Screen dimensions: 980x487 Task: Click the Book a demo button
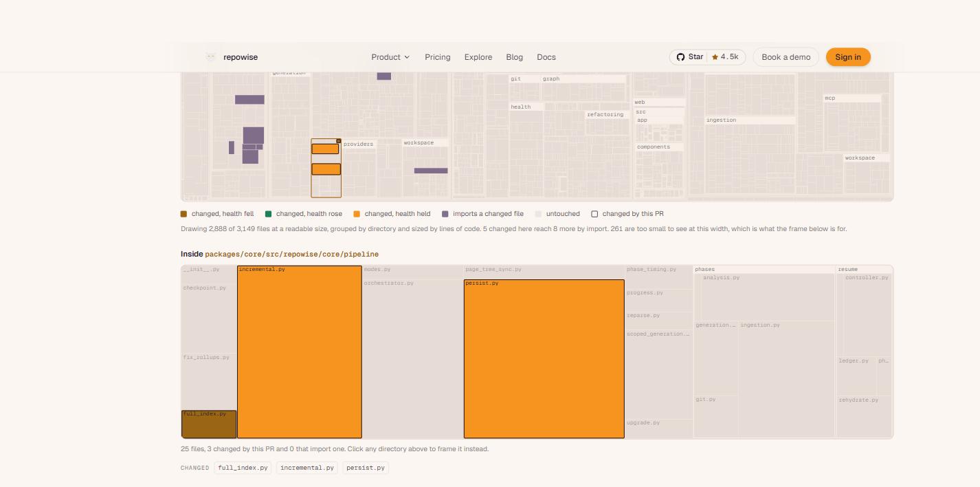tap(786, 57)
